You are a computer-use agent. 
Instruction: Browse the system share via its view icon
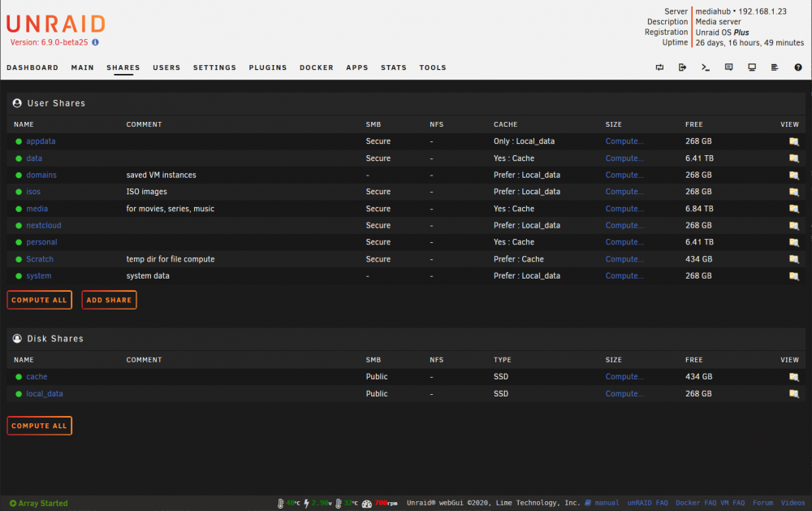coord(794,276)
